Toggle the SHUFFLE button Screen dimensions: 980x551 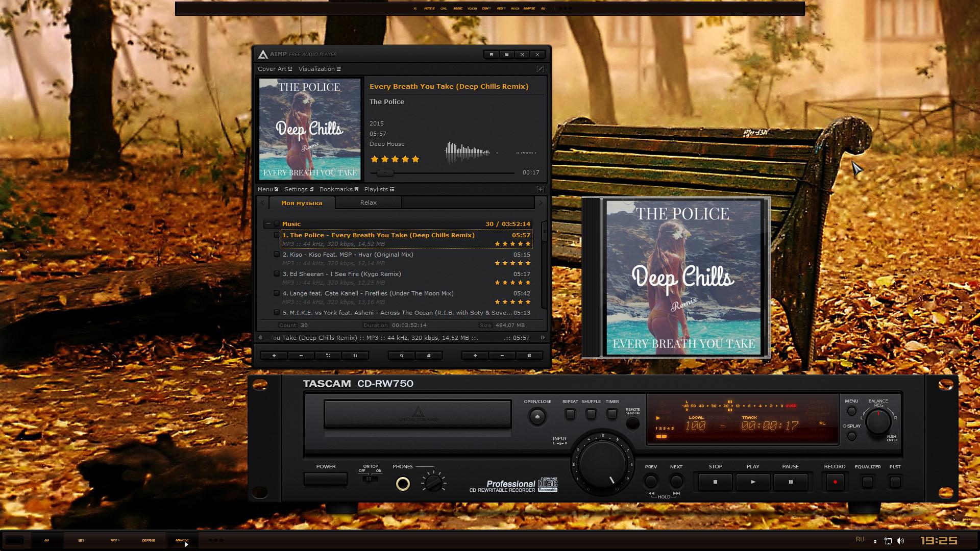(591, 414)
